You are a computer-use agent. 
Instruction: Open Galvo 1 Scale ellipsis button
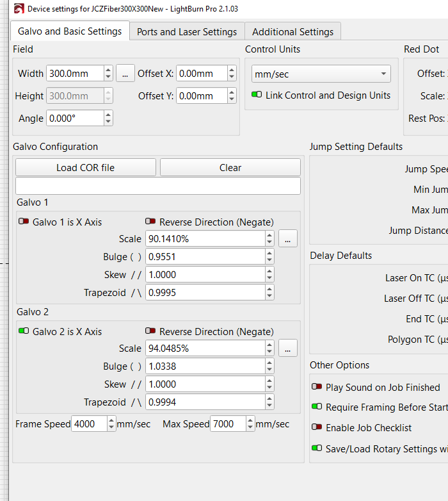click(x=288, y=239)
